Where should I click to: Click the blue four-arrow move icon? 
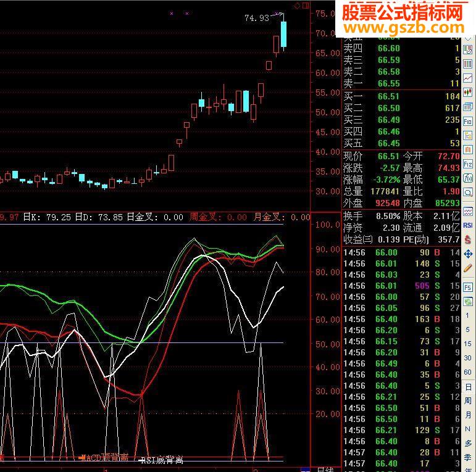click(x=468, y=254)
